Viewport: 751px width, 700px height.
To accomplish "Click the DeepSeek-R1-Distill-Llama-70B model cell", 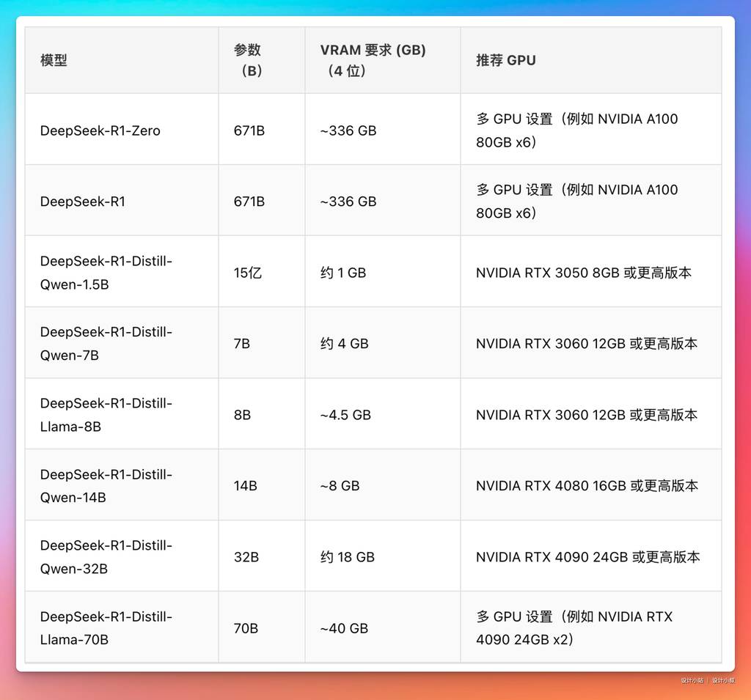I will click(x=106, y=628).
